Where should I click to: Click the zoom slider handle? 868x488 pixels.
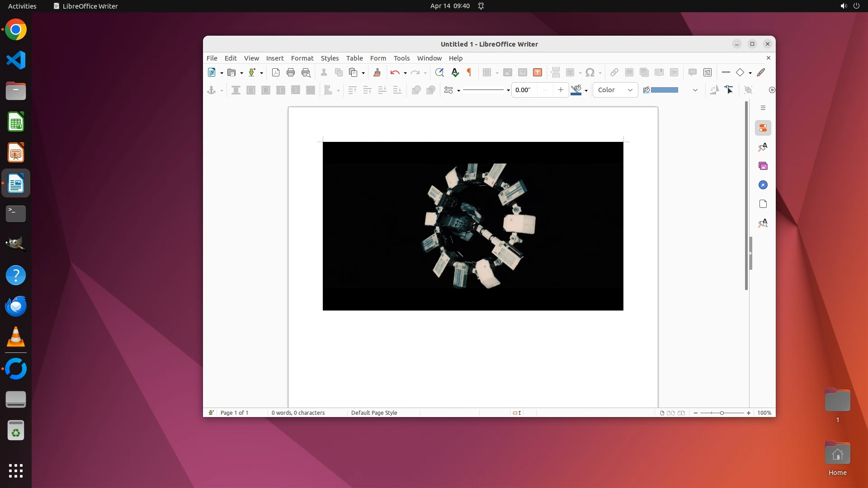click(722, 413)
